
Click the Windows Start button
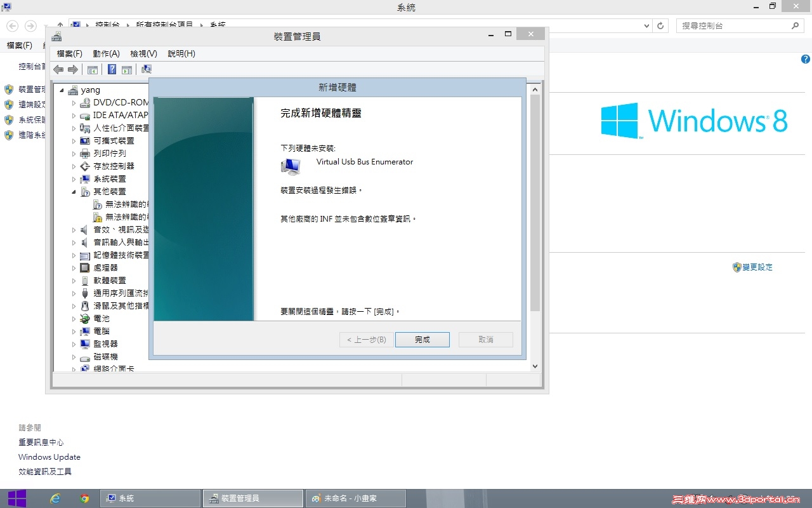tap(16, 498)
